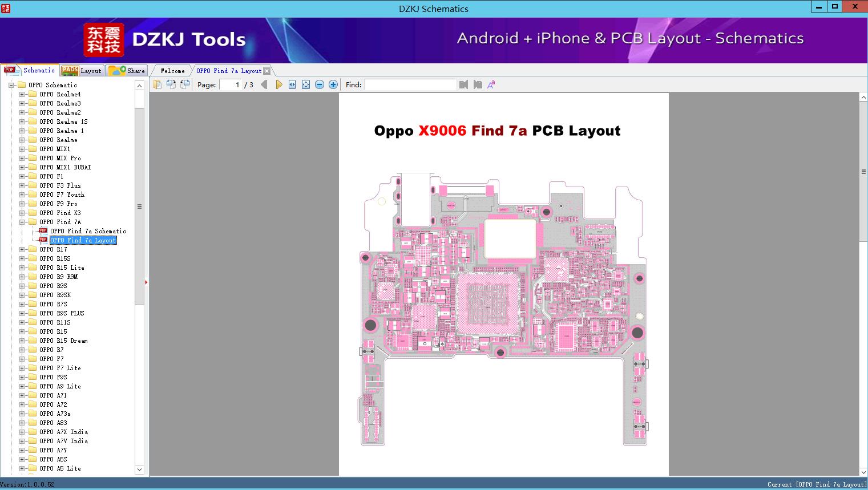
Task: Click the copy page icon on toolbar
Action: [158, 84]
